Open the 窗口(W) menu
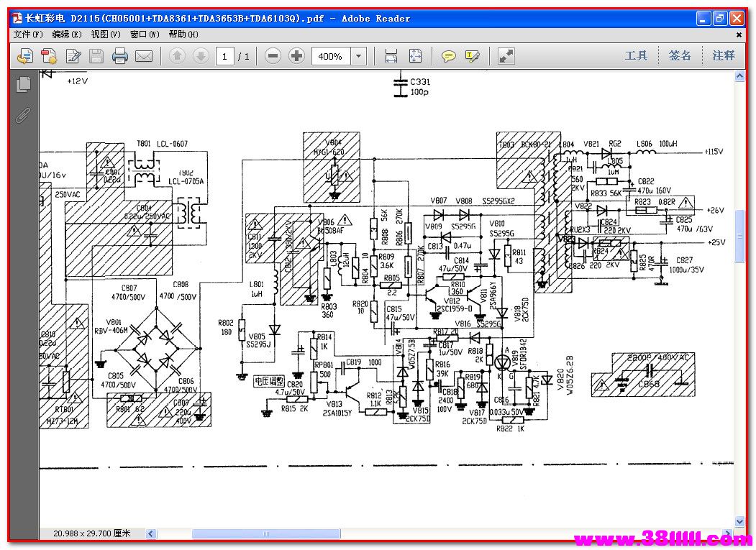 point(145,35)
